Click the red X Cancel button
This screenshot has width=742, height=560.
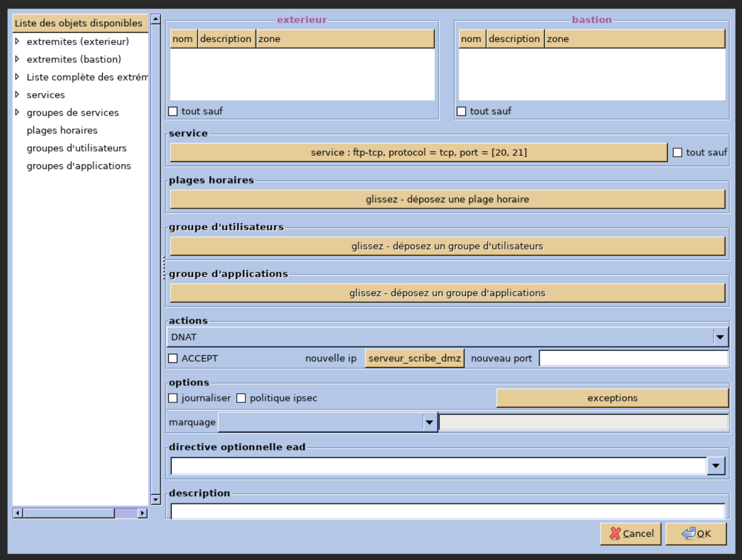tap(630, 533)
